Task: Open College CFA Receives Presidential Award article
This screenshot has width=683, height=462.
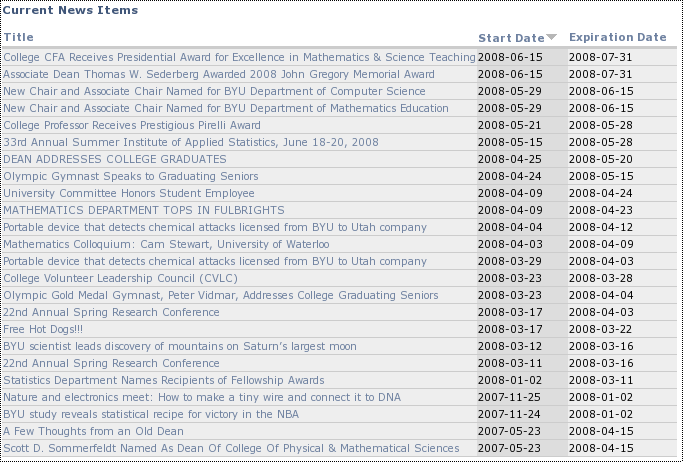Action: 239,57
